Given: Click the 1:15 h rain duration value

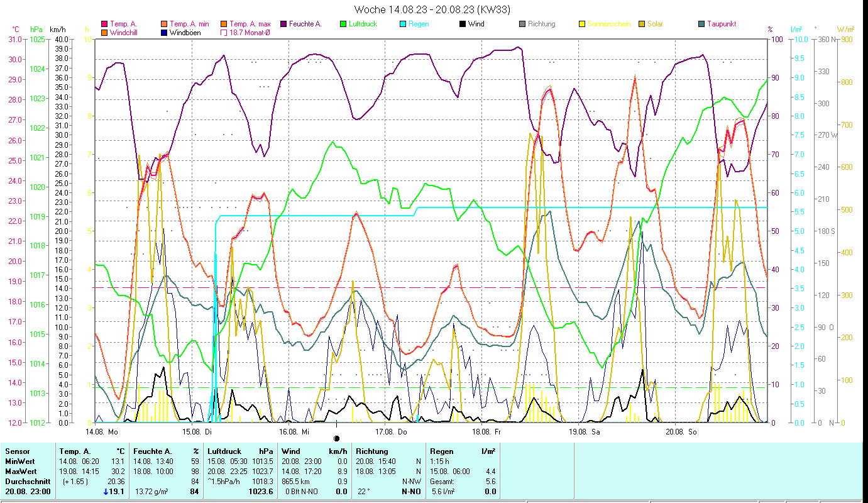Looking at the screenshot, I should coord(439,462).
